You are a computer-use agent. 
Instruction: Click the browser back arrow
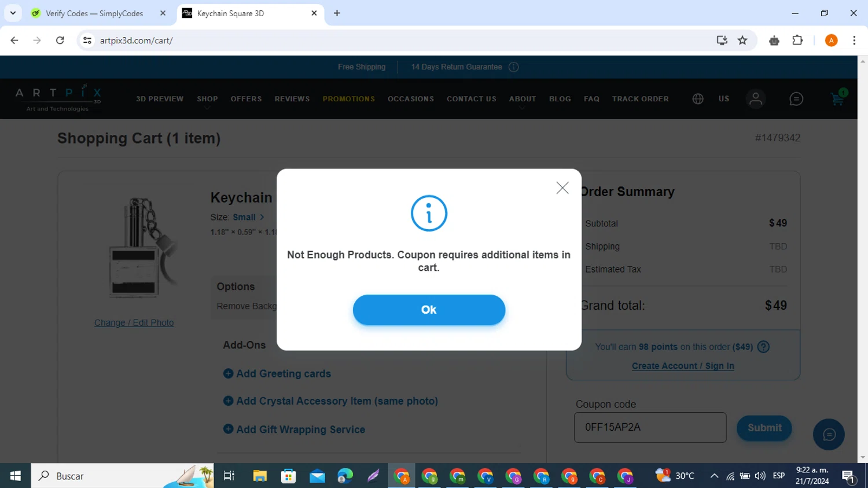point(14,41)
